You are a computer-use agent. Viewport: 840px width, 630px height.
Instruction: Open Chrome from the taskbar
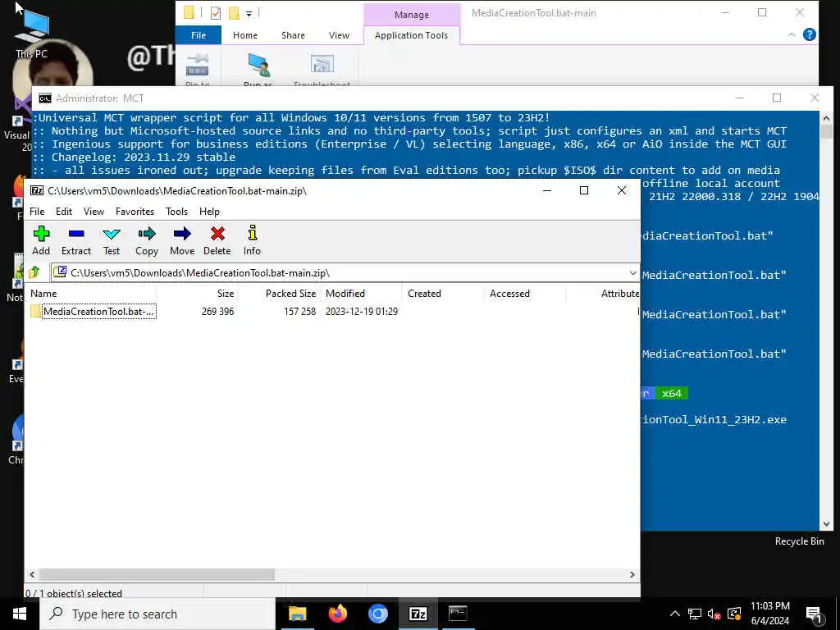tap(377, 614)
